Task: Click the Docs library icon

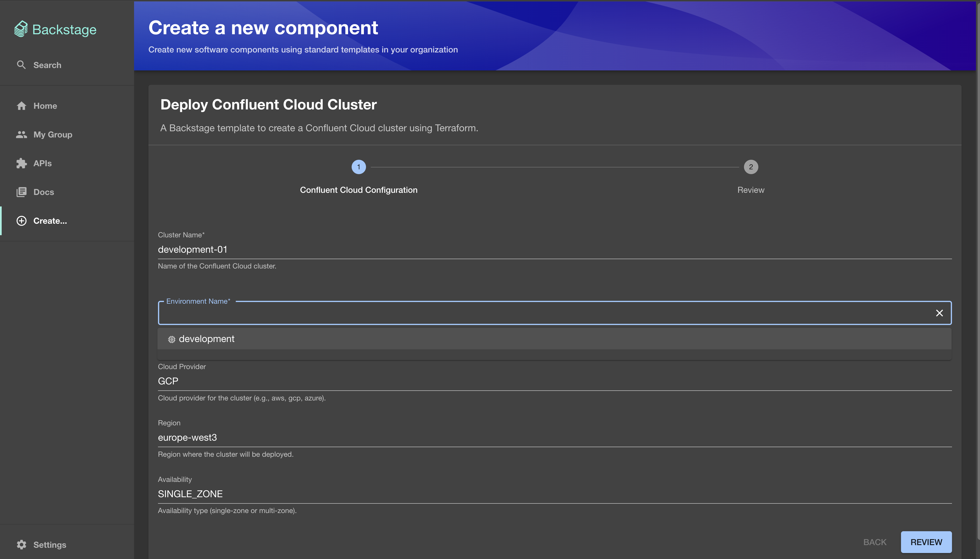Action: coord(22,192)
